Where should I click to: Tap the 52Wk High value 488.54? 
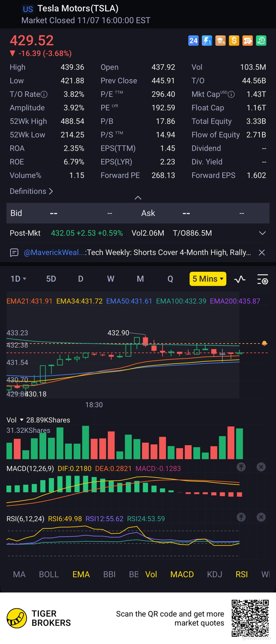(x=72, y=121)
